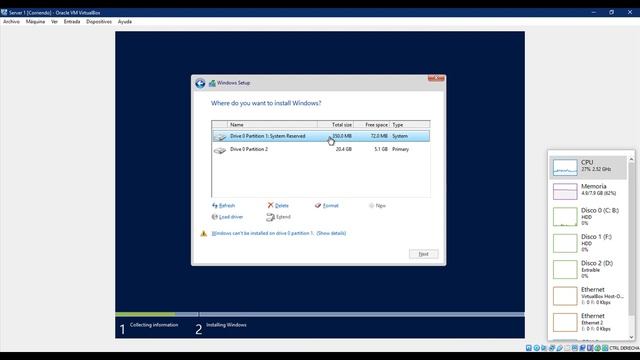
Task: Click the Refresh icon link
Action: point(223,206)
